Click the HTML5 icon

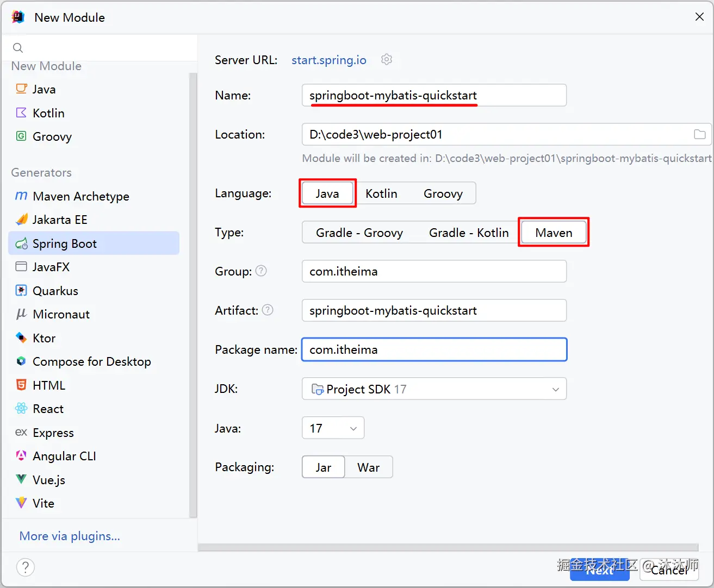21,385
